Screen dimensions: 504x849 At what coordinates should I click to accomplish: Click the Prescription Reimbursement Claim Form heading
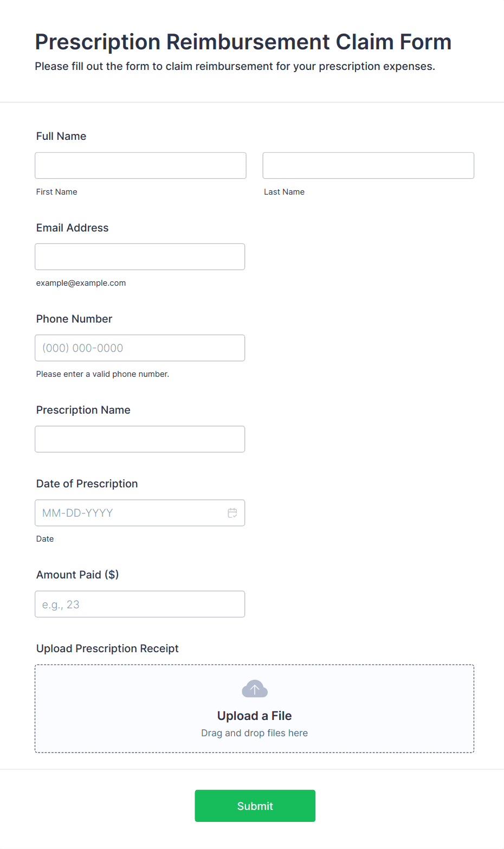[x=243, y=42]
